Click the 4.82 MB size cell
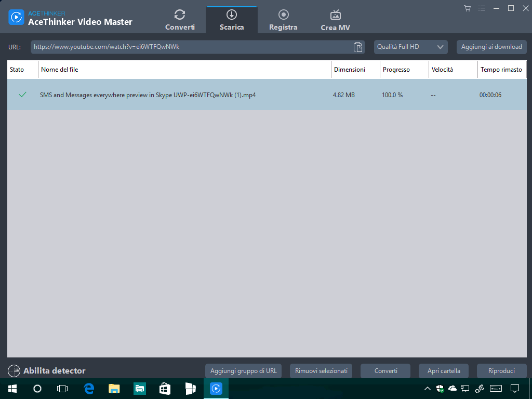Image resolution: width=532 pixels, height=399 pixels. [344, 95]
